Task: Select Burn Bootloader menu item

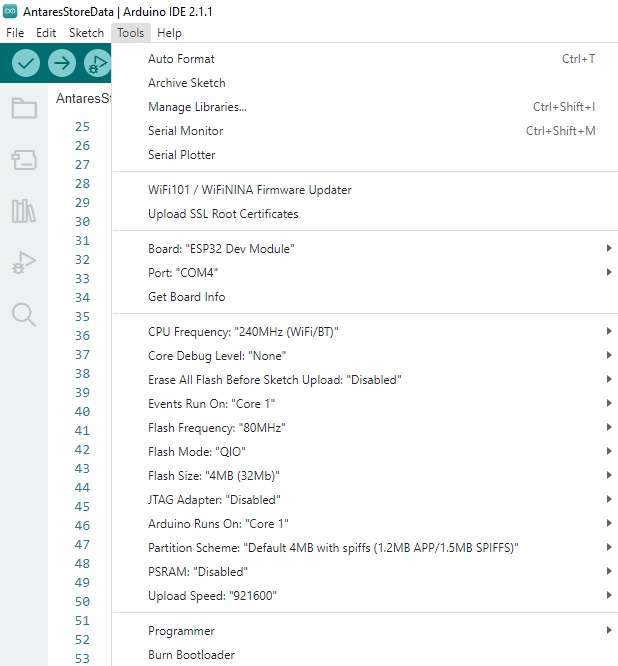Action: tap(191, 655)
